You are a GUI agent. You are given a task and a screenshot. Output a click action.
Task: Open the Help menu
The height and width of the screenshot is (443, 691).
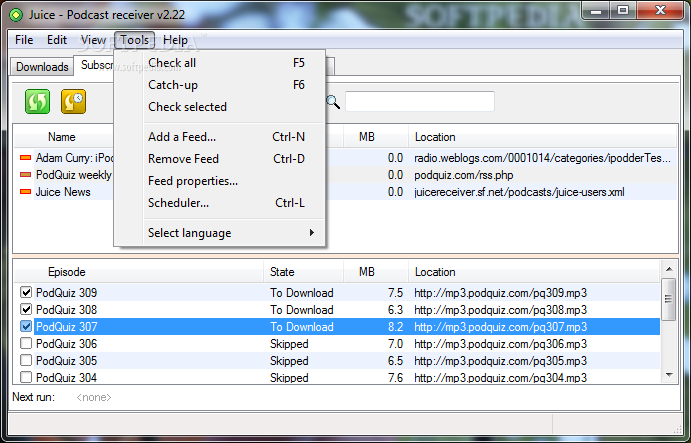tap(175, 40)
